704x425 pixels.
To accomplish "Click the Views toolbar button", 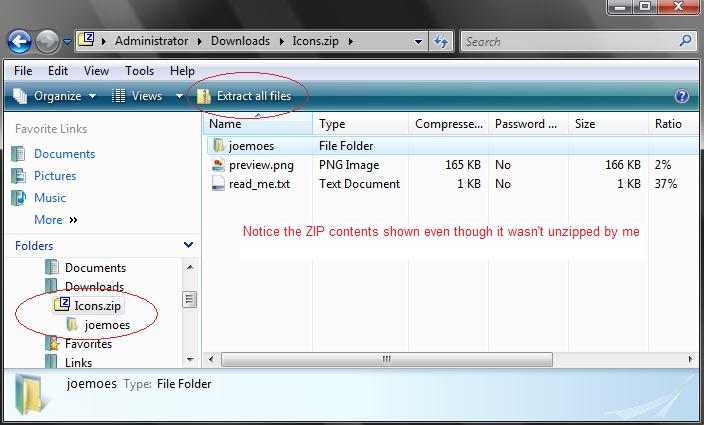I will pyautogui.click(x=137, y=96).
